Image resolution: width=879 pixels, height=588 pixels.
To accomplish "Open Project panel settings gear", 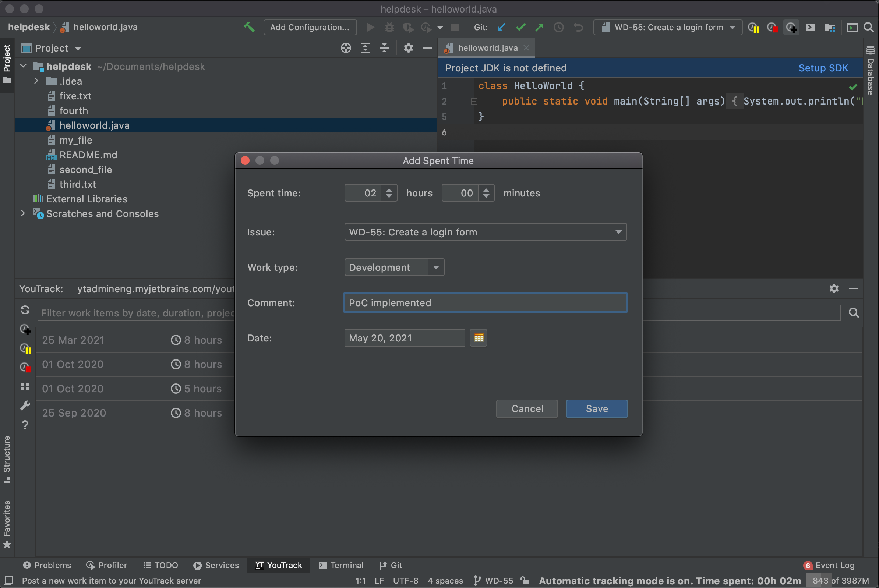I will (408, 48).
